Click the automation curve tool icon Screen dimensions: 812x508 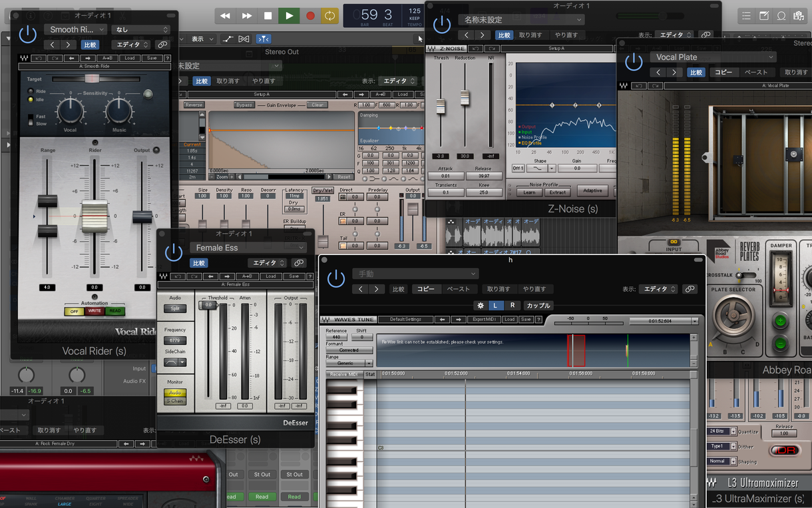(x=228, y=39)
